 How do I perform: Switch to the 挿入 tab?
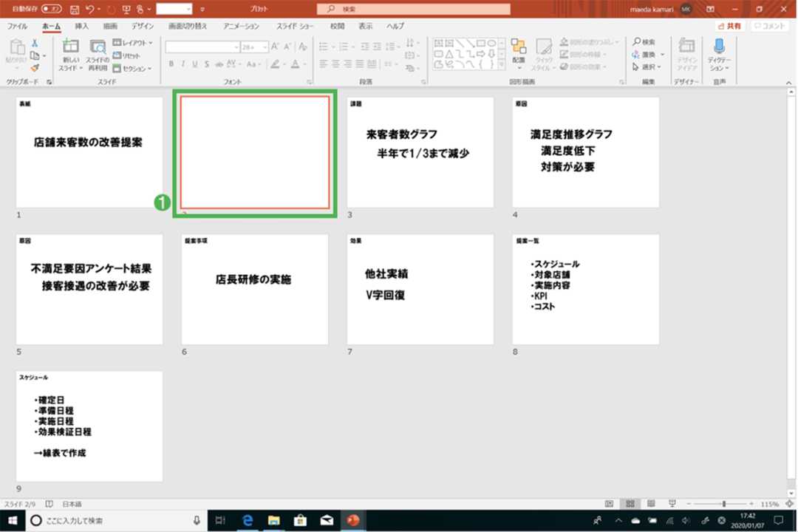[x=81, y=26]
